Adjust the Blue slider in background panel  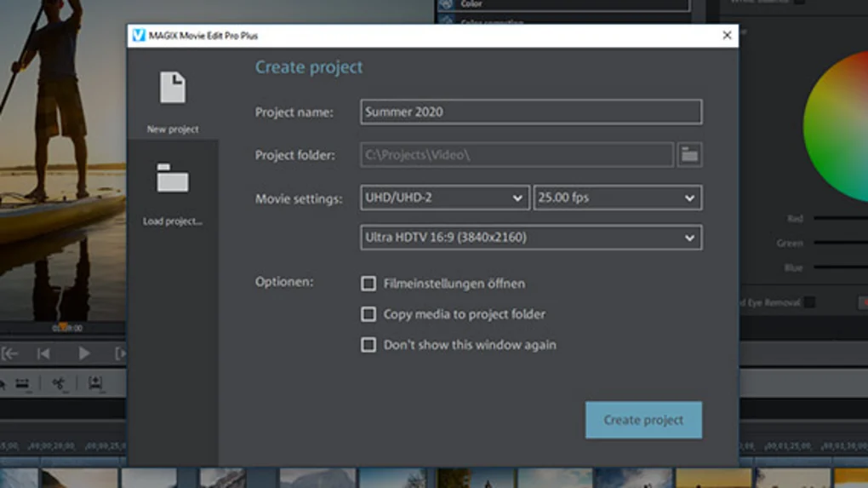(x=841, y=267)
